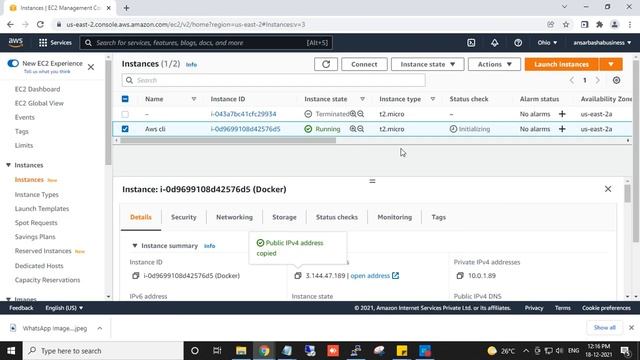Open the help question mark icon
640x360 pixels.
518,42
